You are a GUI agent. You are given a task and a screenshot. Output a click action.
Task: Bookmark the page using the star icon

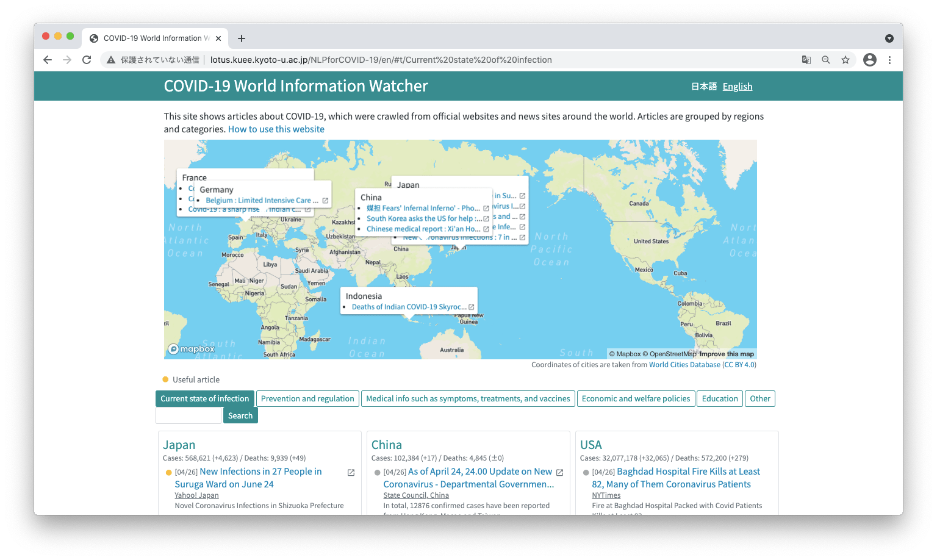[x=845, y=59]
